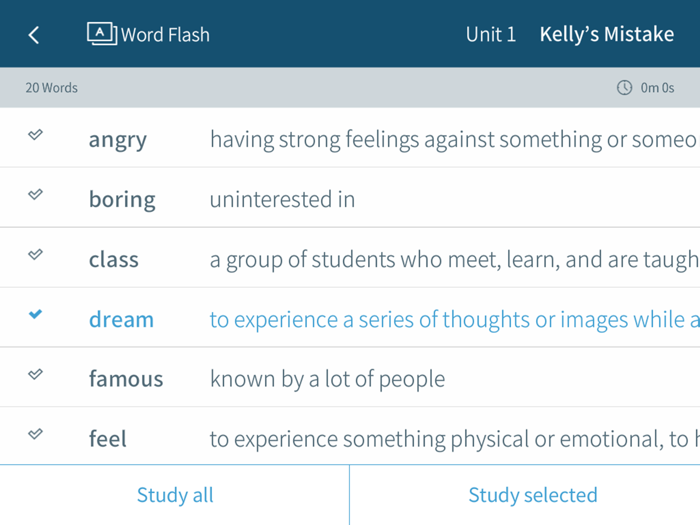The height and width of the screenshot is (525, 700).
Task: Select the word angry
Action: click(x=118, y=140)
